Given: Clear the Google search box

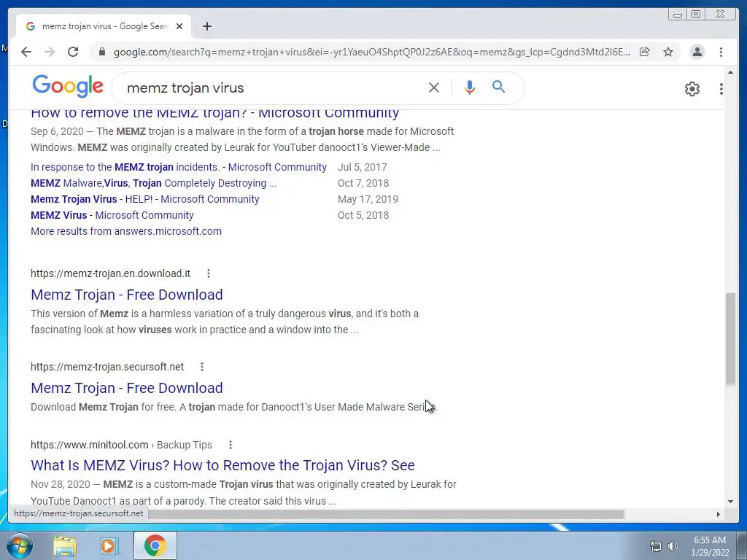Looking at the screenshot, I should tap(433, 87).
